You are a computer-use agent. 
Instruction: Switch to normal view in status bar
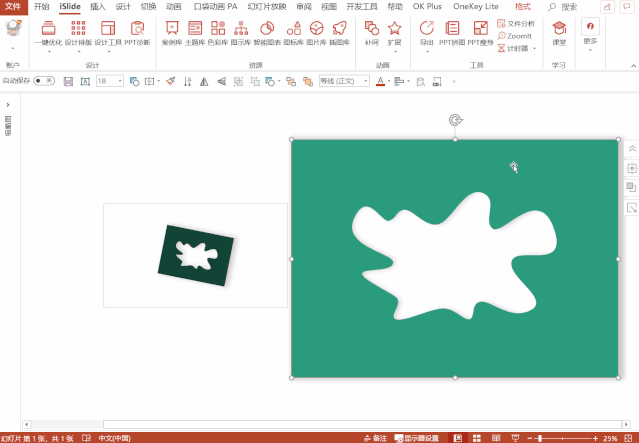[458, 438]
